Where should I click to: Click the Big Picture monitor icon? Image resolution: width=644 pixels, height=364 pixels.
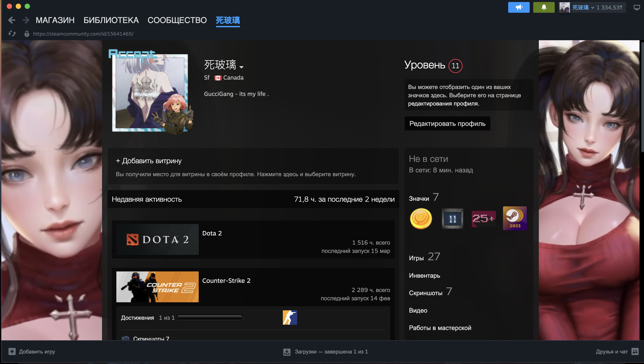(636, 8)
